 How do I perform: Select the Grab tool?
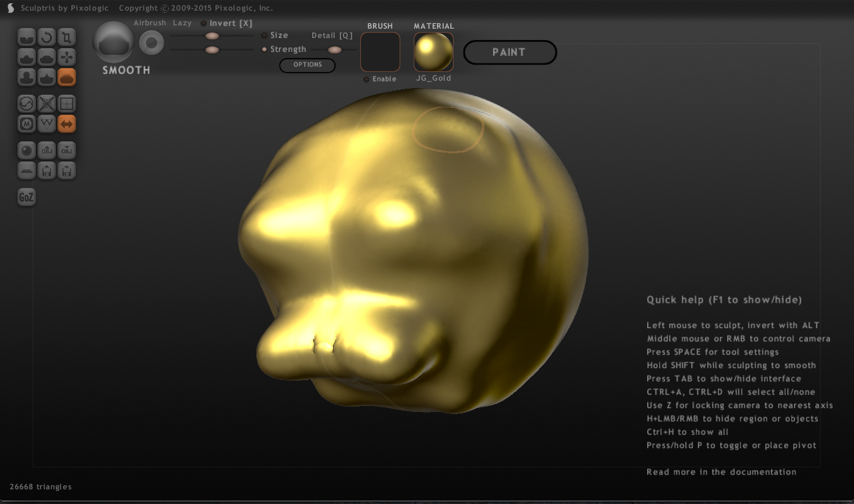(x=66, y=57)
